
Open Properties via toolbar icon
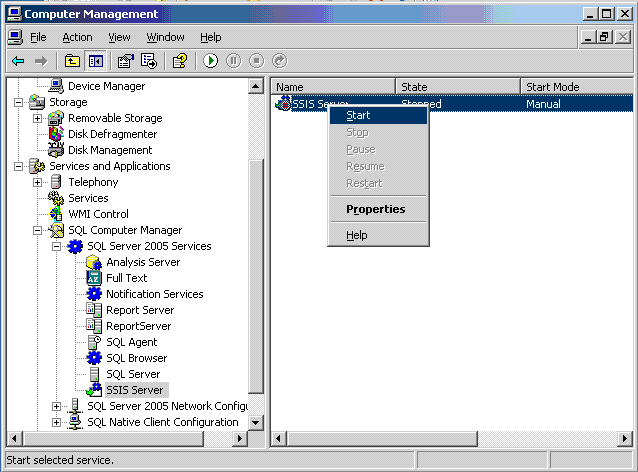(x=125, y=61)
